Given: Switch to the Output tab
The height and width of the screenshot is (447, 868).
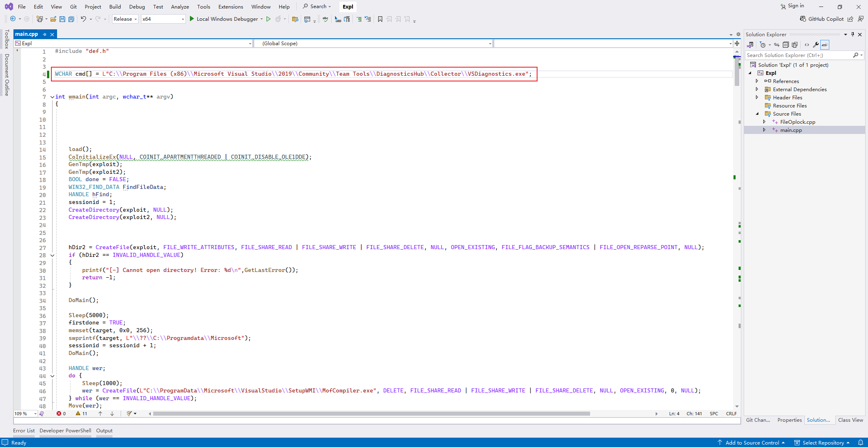Looking at the screenshot, I should click(x=104, y=430).
